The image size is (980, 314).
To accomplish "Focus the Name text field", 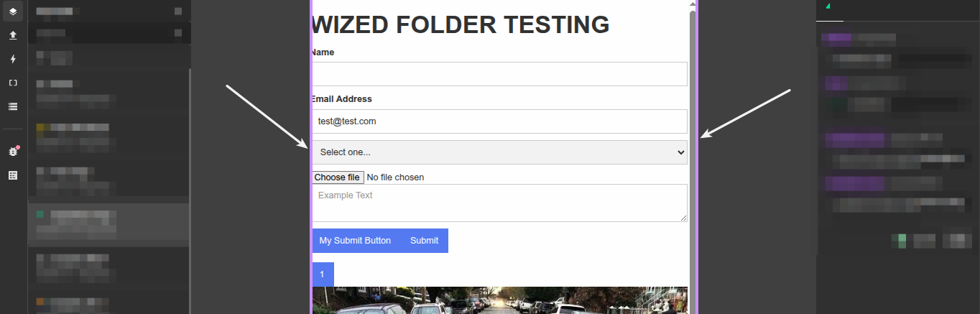I will (499, 74).
